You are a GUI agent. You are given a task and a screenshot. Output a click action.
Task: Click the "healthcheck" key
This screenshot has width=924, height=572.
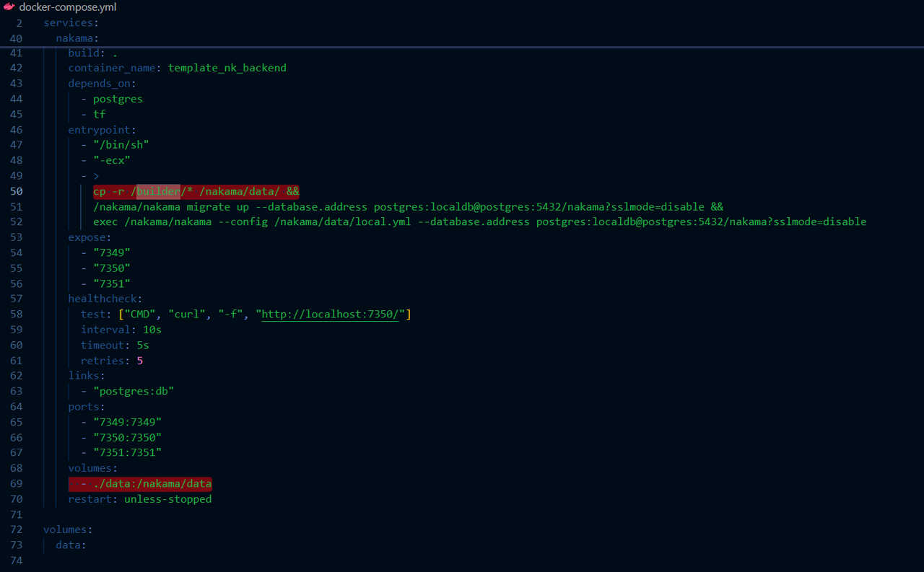(103, 299)
